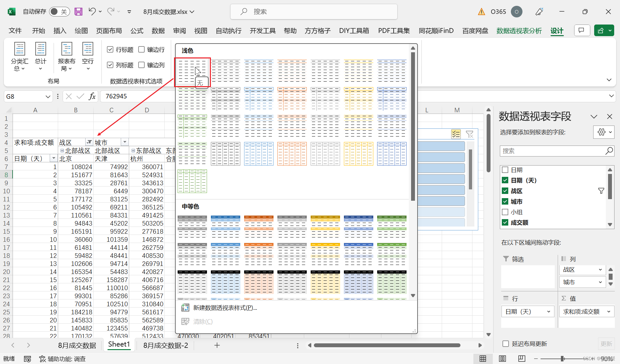Open the Name Box dropdown for G8
The width and height of the screenshot is (620, 364).
pos(48,96)
